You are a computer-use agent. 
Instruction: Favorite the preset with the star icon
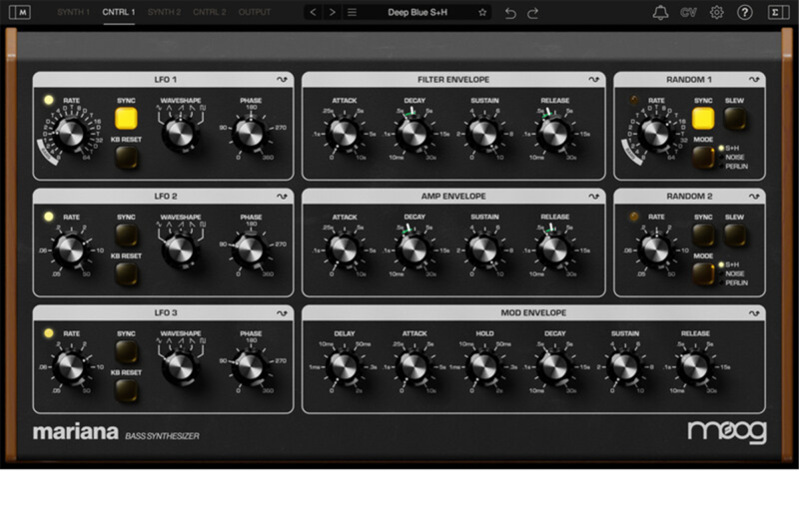(x=482, y=13)
